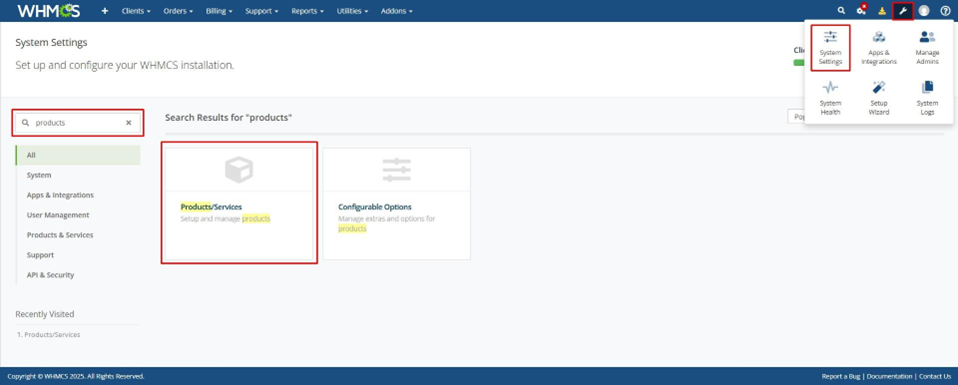Select the All category filter
The width and height of the screenshot is (958, 385).
pos(78,155)
